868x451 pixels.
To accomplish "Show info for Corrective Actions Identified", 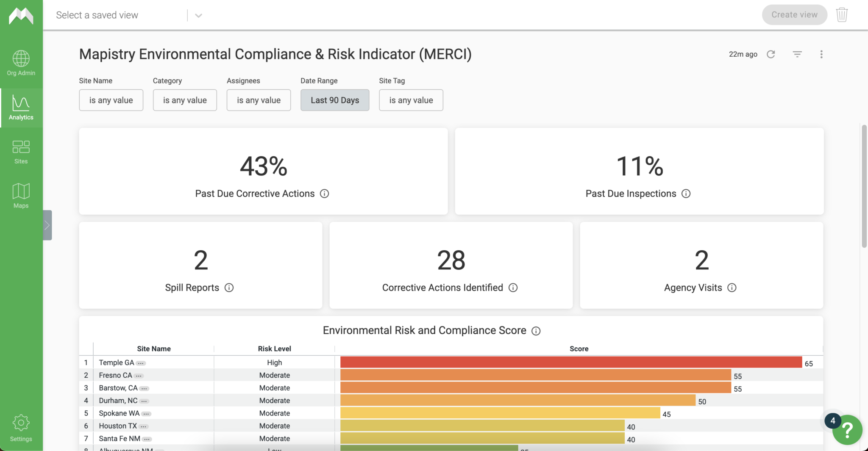I will 513,288.
